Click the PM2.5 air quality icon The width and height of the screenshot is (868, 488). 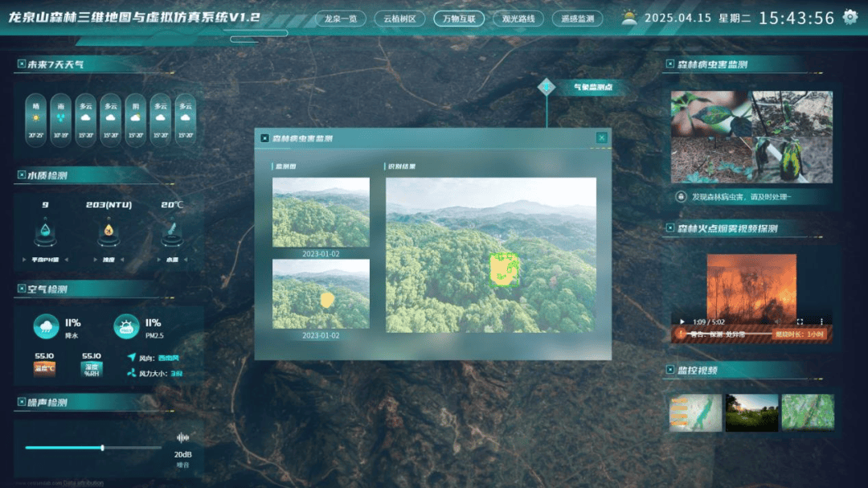pyautogui.click(x=126, y=326)
